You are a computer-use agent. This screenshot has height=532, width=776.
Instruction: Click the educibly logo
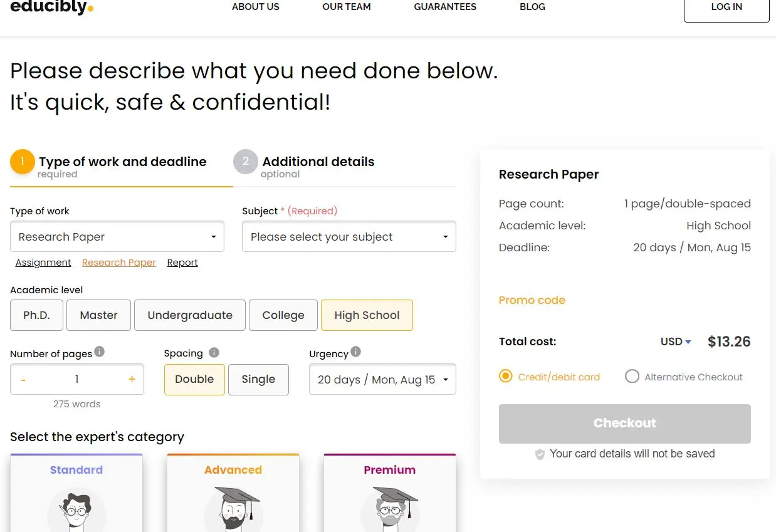(x=51, y=7)
